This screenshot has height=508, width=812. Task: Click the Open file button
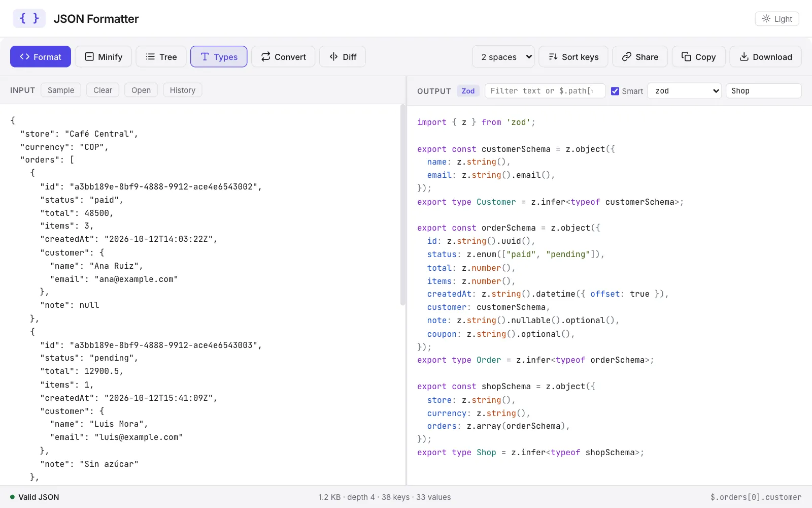click(141, 90)
